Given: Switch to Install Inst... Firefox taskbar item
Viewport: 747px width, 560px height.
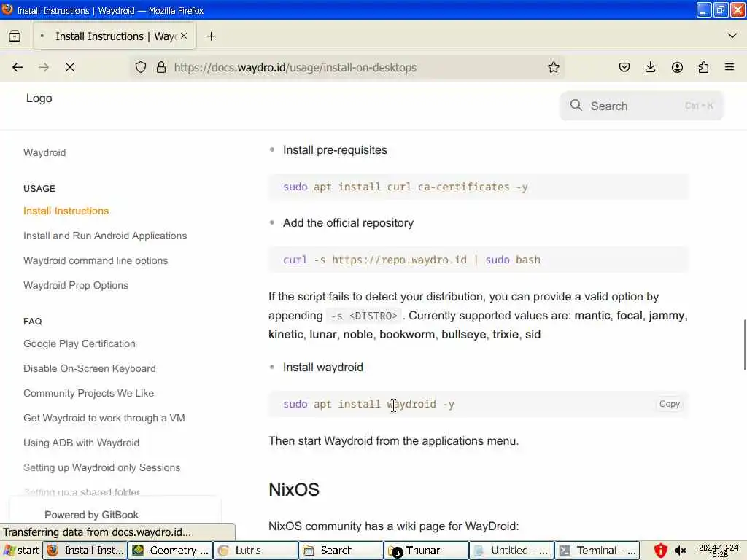Looking at the screenshot, I should [85, 551].
